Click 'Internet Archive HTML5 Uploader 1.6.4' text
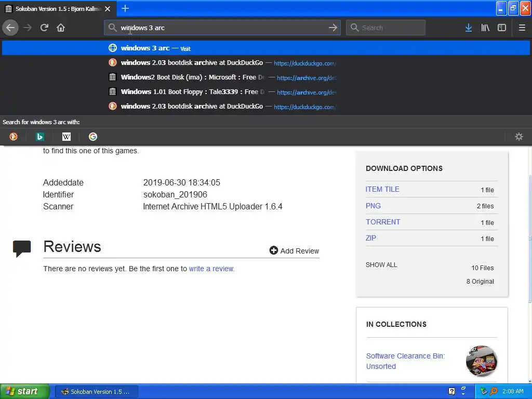Screen dimensions: 532x399 tap(212, 207)
